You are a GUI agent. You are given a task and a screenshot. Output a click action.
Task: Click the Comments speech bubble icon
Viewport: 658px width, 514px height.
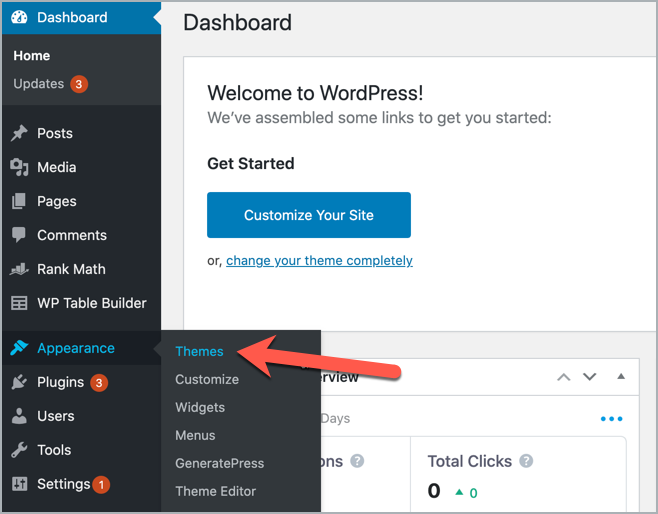[19, 235]
